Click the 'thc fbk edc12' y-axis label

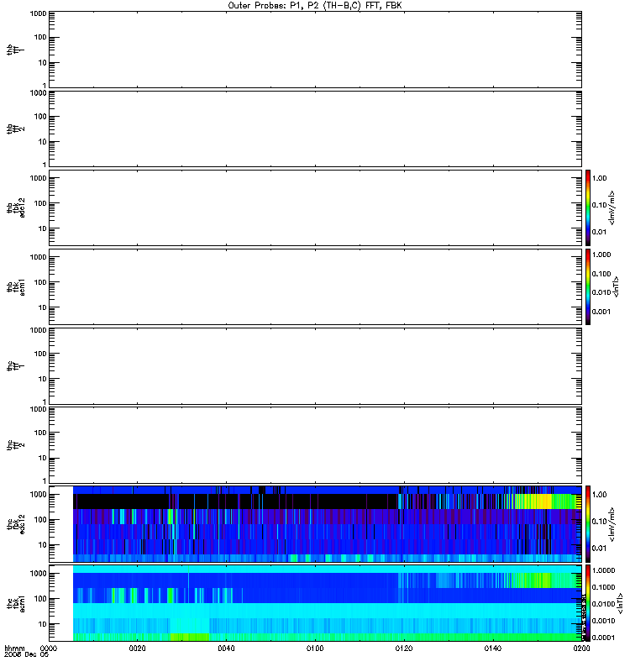point(15,524)
